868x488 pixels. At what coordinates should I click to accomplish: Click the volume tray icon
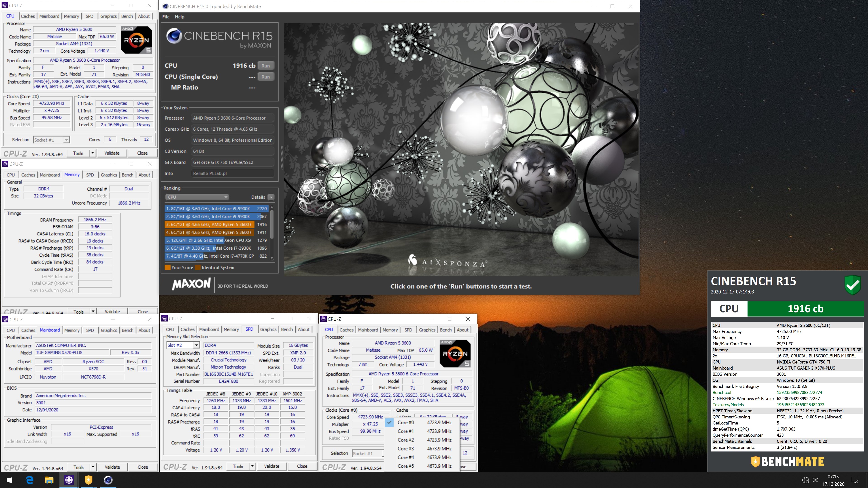[x=815, y=480]
